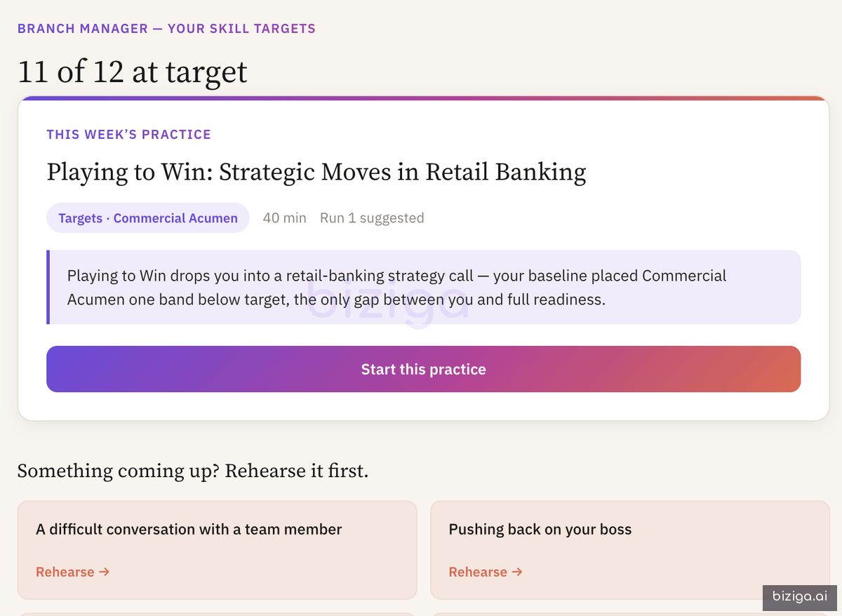Click the arrow icon beside the boss Rehearse link
The height and width of the screenshot is (616, 842).
coord(517,572)
